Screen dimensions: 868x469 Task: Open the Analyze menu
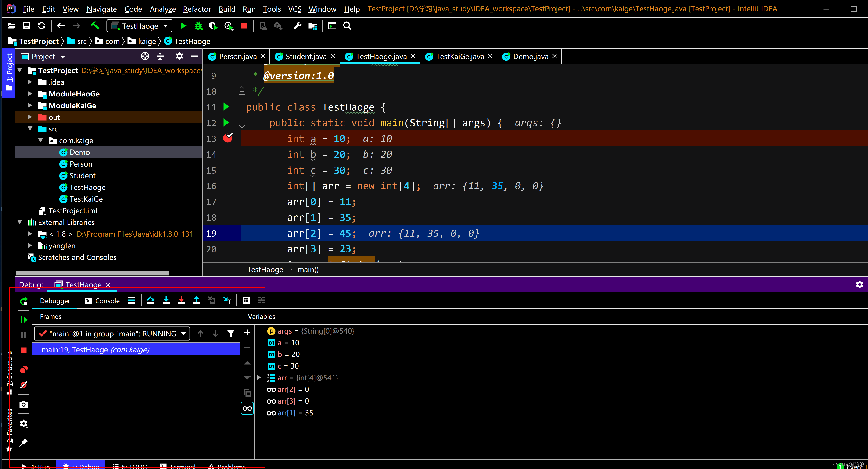[x=163, y=9]
